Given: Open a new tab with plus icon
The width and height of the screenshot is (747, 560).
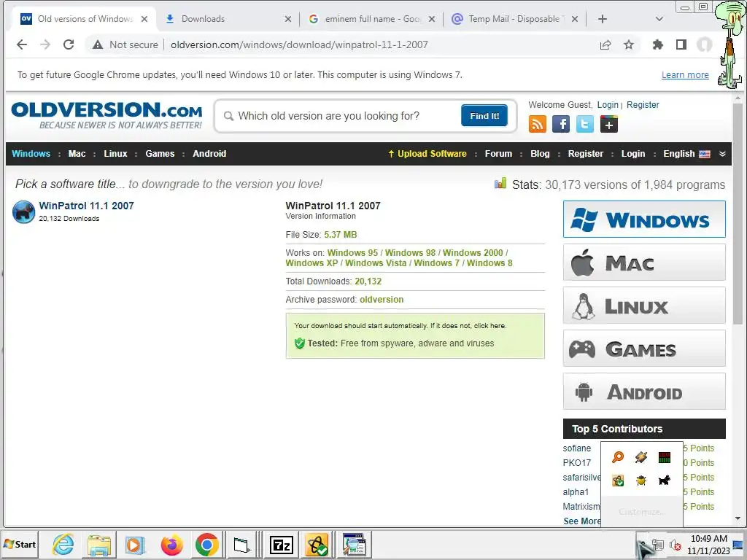Looking at the screenshot, I should tap(603, 19).
